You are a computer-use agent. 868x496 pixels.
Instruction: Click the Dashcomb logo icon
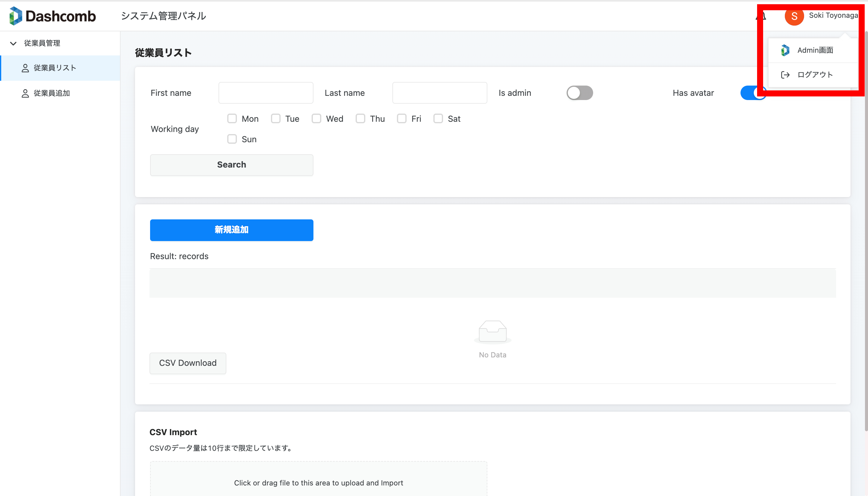pos(16,16)
